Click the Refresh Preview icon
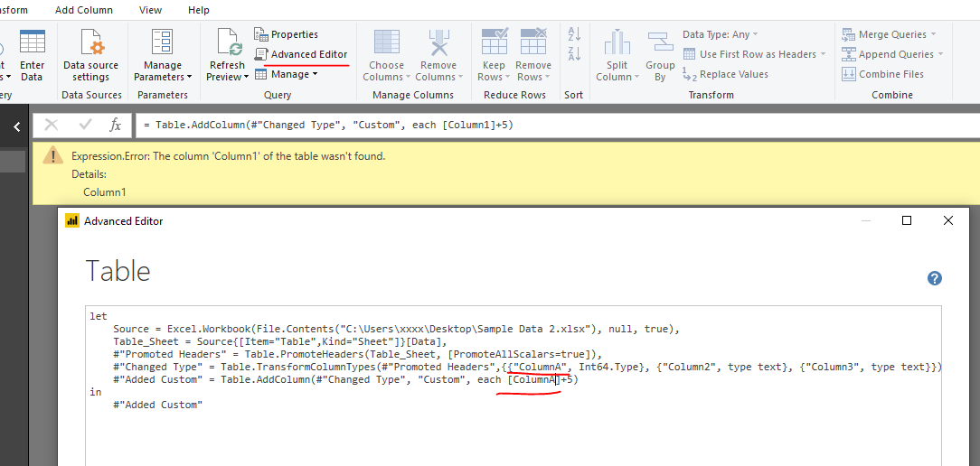 tap(229, 42)
